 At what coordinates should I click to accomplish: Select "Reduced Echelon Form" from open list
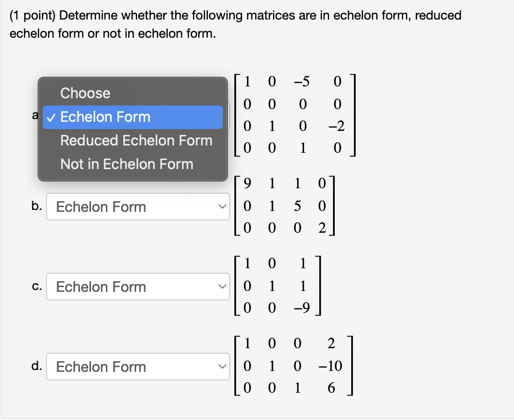click(x=136, y=140)
